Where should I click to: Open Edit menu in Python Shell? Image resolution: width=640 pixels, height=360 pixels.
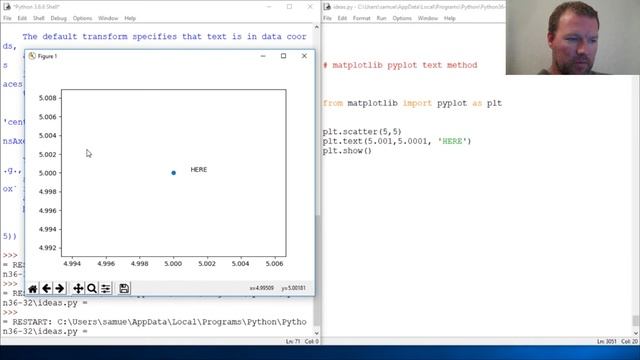click(22, 18)
